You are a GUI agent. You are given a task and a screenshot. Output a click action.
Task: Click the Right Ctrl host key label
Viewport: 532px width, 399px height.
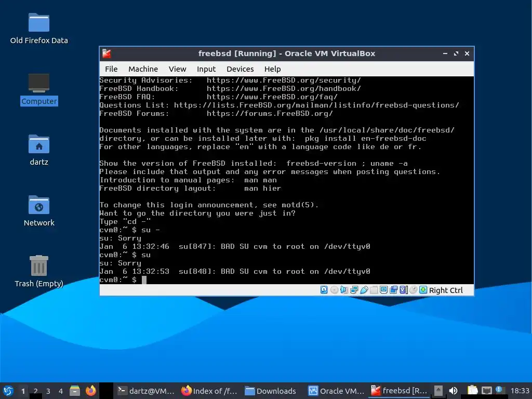[x=445, y=290]
